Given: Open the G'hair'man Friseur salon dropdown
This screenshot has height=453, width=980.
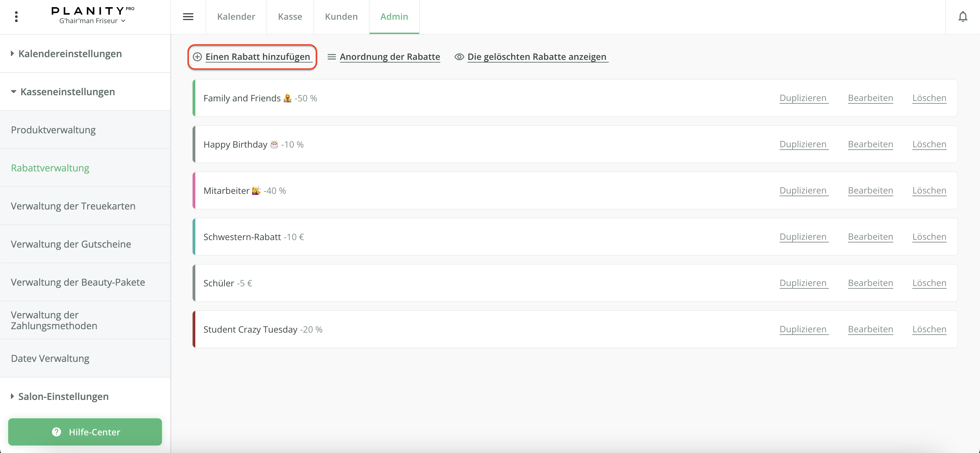Looking at the screenshot, I should (x=92, y=21).
